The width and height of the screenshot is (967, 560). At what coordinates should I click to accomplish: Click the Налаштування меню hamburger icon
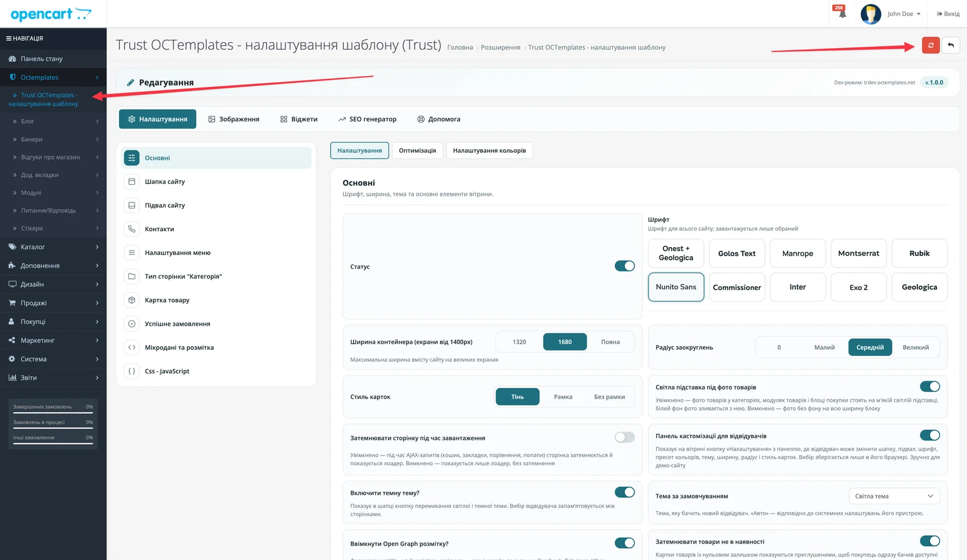point(132,253)
